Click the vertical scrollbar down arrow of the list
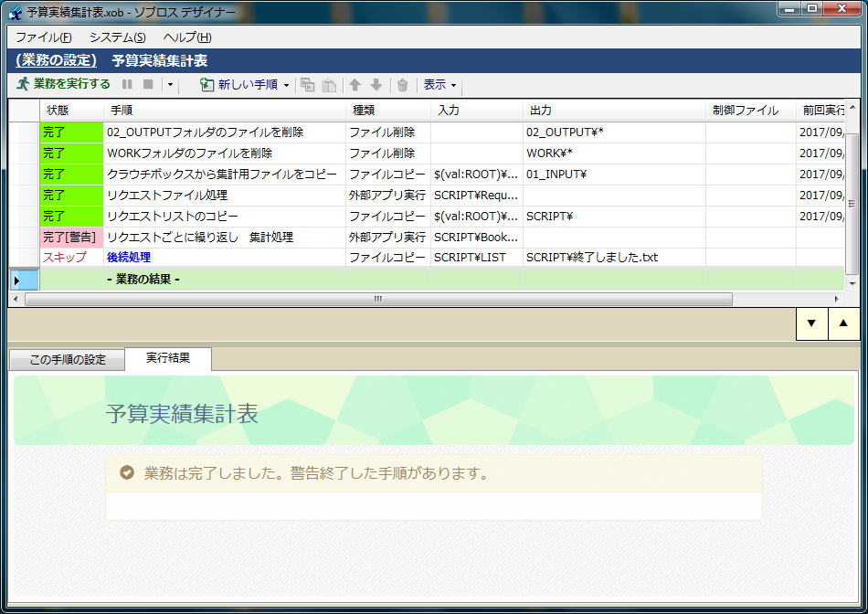This screenshot has width=868, height=614. click(852, 283)
